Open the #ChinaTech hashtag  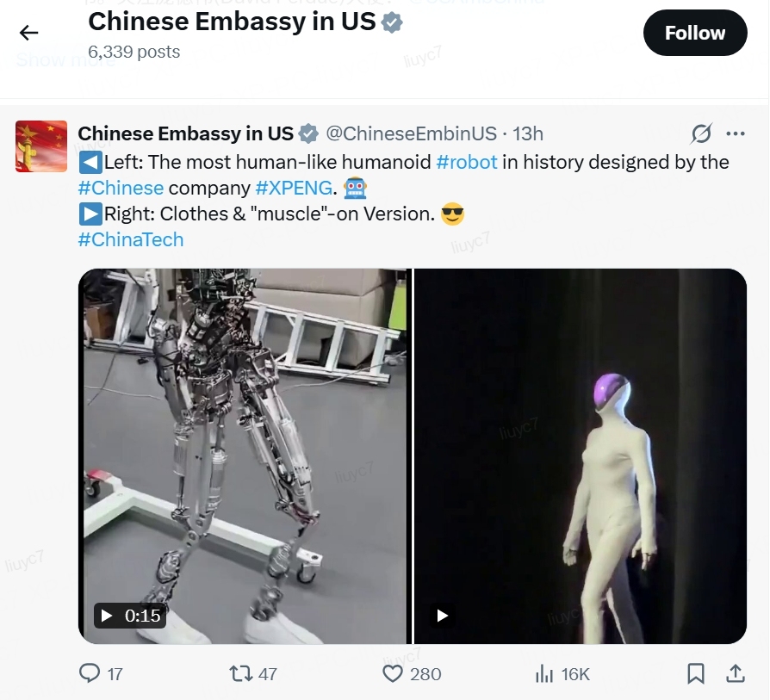131,239
